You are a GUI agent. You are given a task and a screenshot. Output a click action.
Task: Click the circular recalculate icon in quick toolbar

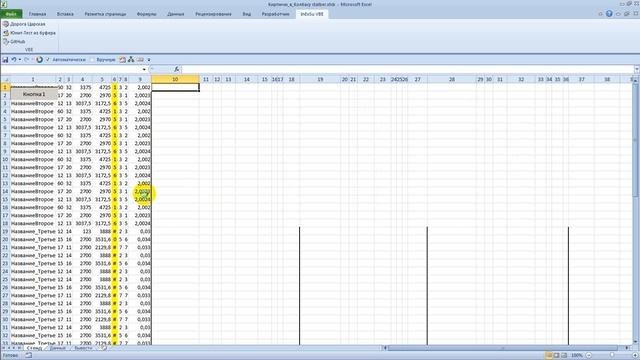pos(39,60)
